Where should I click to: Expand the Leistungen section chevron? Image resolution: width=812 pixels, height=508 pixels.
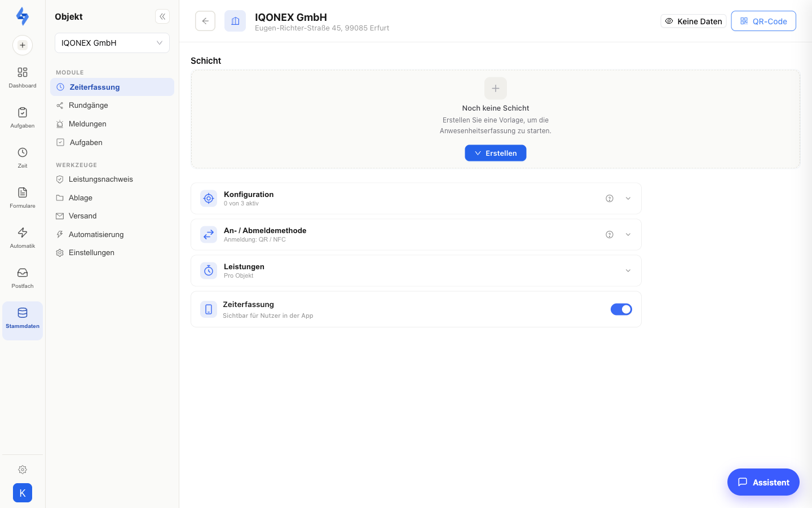point(628,270)
